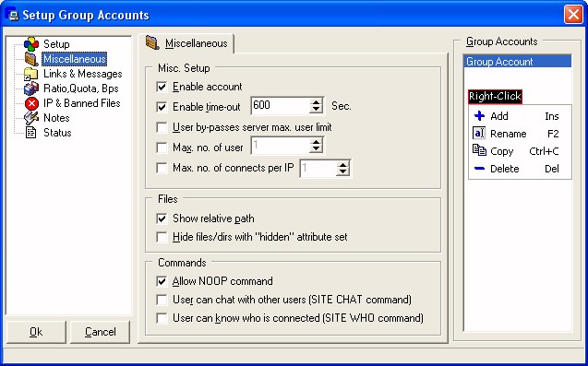Click the Copy documents icon

pos(479,150)
